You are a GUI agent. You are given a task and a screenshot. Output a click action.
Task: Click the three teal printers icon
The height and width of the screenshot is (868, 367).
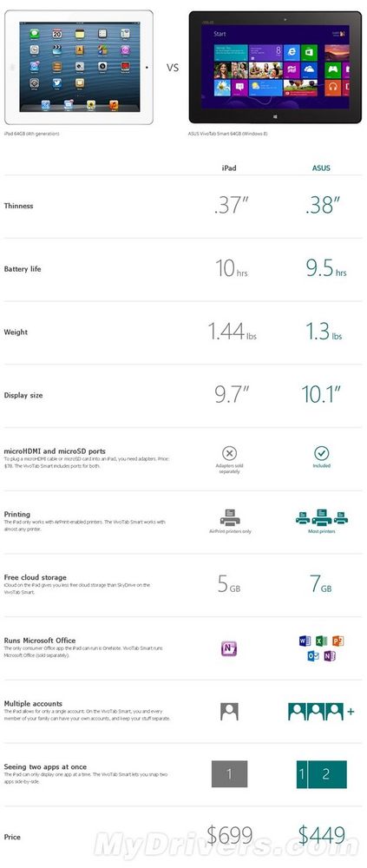point(322,517)
